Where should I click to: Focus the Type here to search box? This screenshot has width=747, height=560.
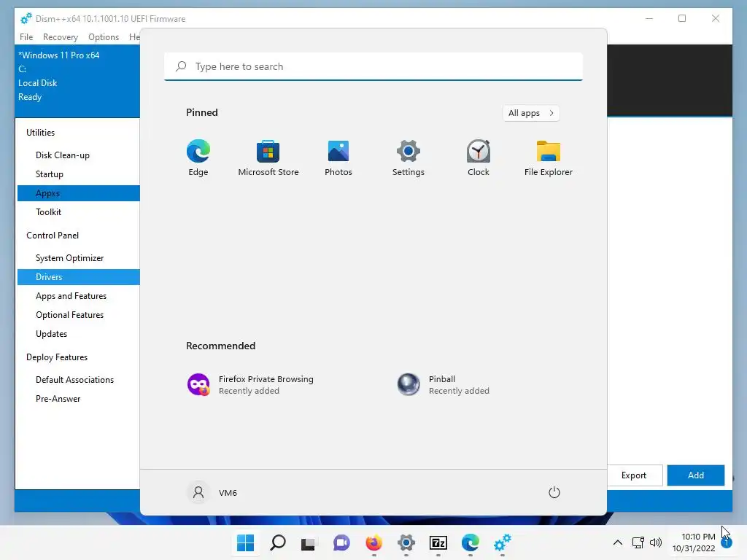[x=373, y=66]
